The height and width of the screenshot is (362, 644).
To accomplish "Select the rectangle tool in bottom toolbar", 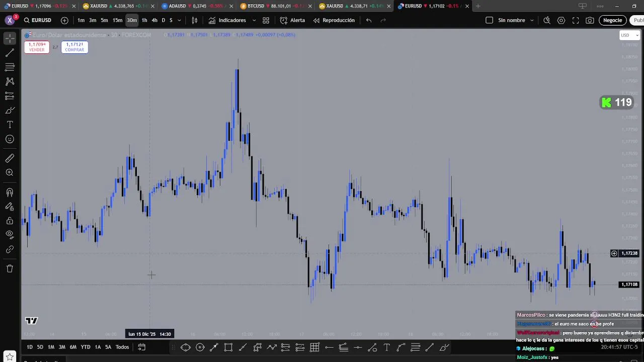I will coord(228,347).
